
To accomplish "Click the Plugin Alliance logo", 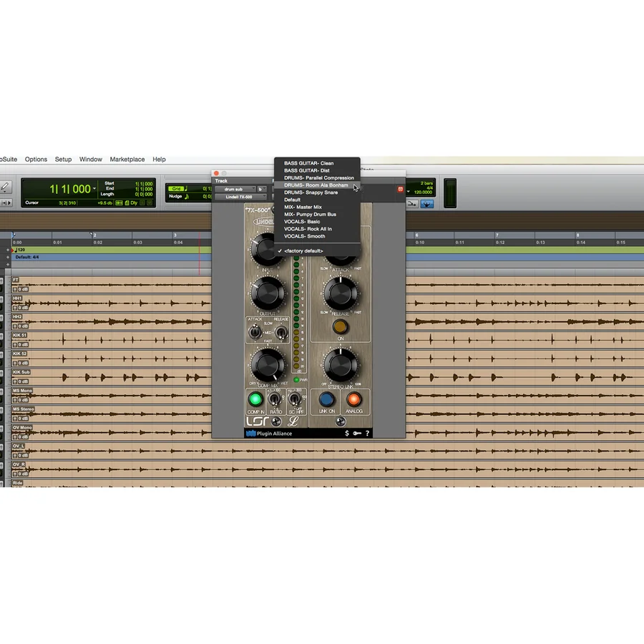I will pos(269,434).
